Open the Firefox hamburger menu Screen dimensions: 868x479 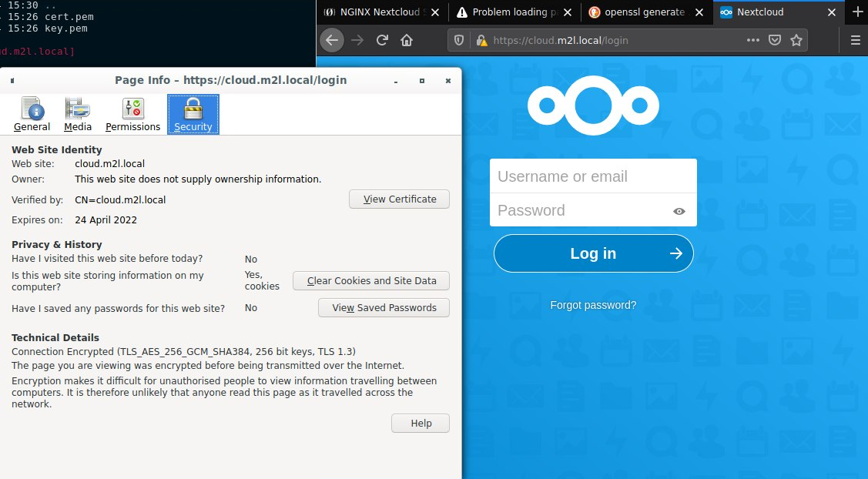pyautogui.click(x=855, y=40)
